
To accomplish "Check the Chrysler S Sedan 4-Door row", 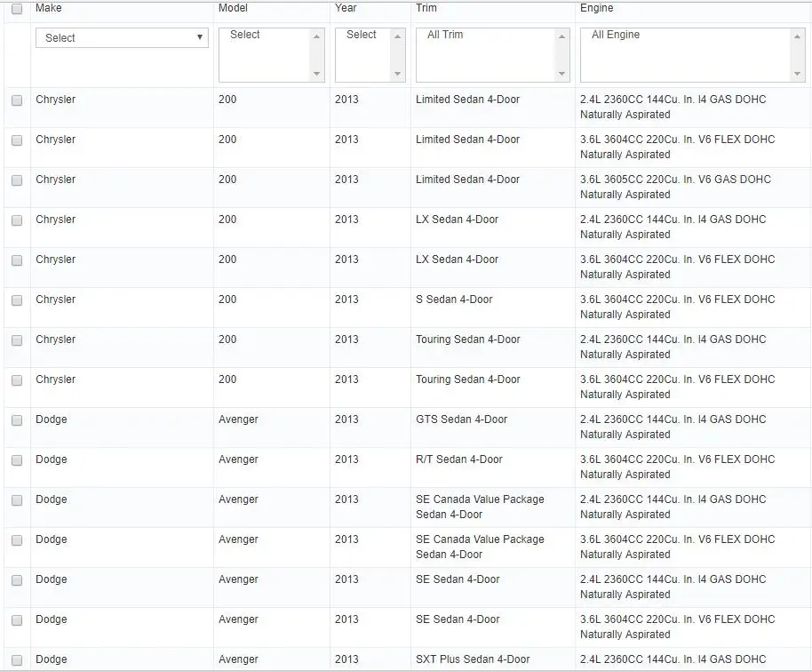I will pyautogui.click(x=17, y=300).
